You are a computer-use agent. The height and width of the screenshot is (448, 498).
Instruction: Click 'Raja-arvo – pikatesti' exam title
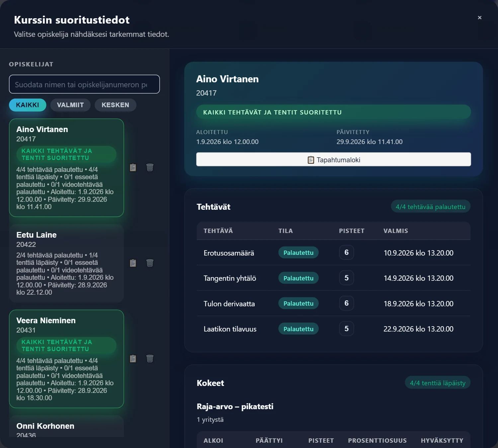click(x=235, y=407)
